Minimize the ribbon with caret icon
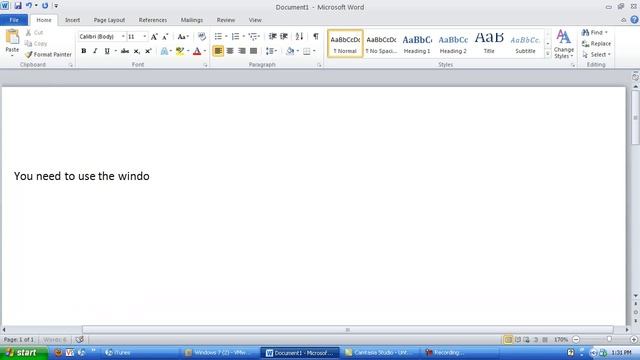Viewport: 640px width, 360px height. (x=624, y=20)
